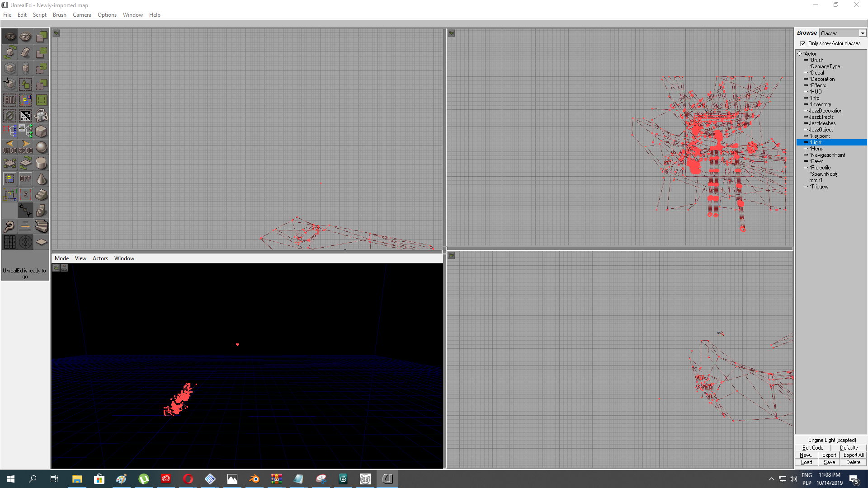Click the Export All button
The image size is (868, 488).
pyautogui.click(x=854, y=455)
